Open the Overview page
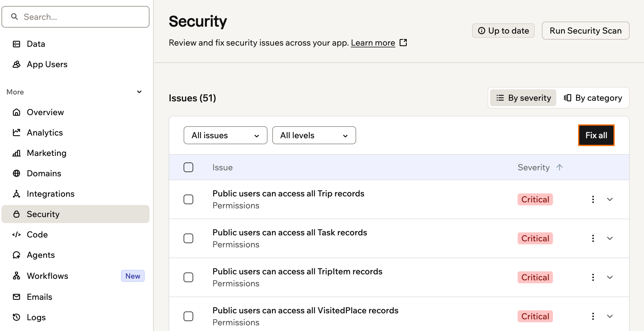This screenshot has width=644, height=331. click(75, 112)
